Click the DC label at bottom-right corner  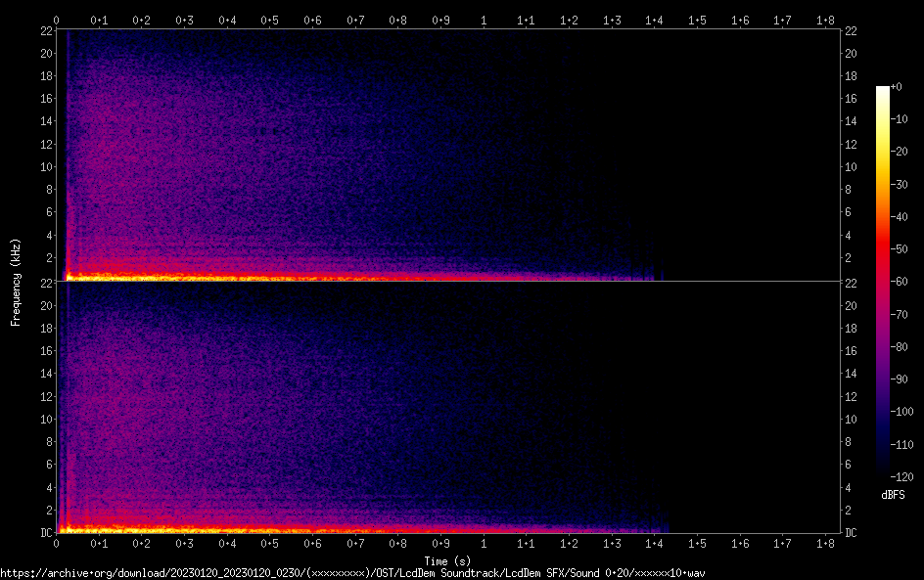coord(852,533)
